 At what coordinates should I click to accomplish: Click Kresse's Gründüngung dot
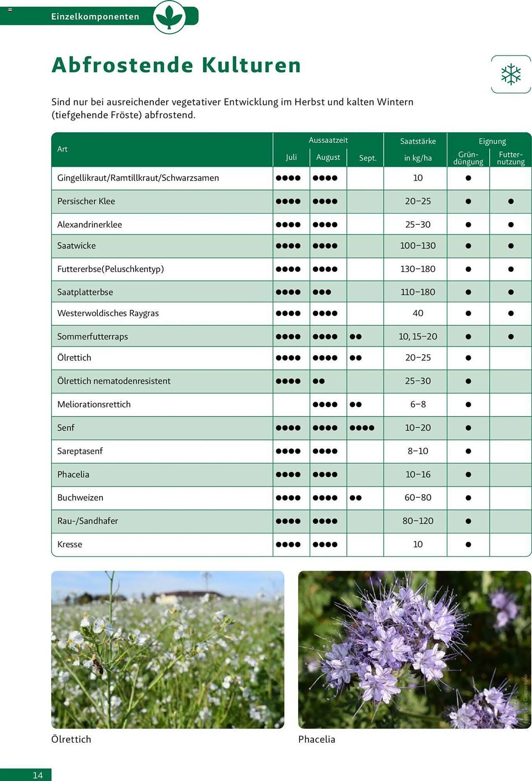(468, 544)
